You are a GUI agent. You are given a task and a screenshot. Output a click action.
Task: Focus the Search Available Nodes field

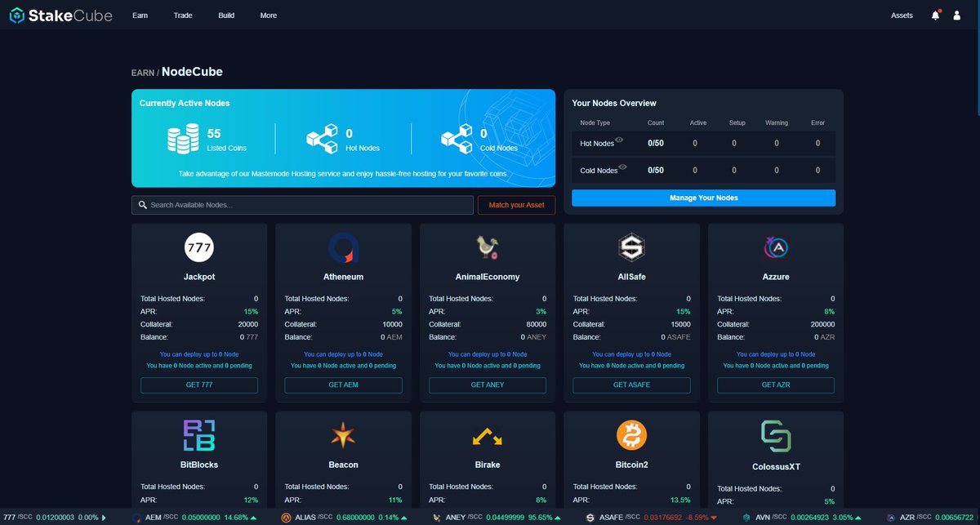click(302, 205)
